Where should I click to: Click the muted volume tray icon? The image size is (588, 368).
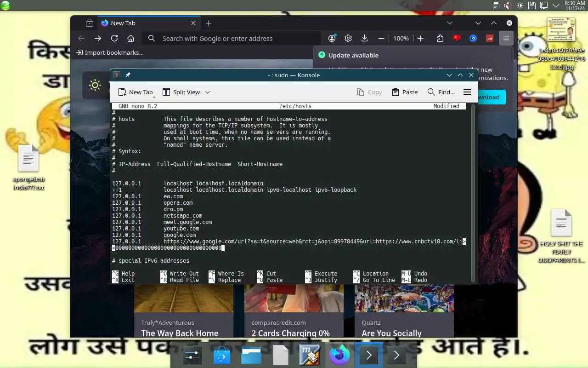(508, 6)
